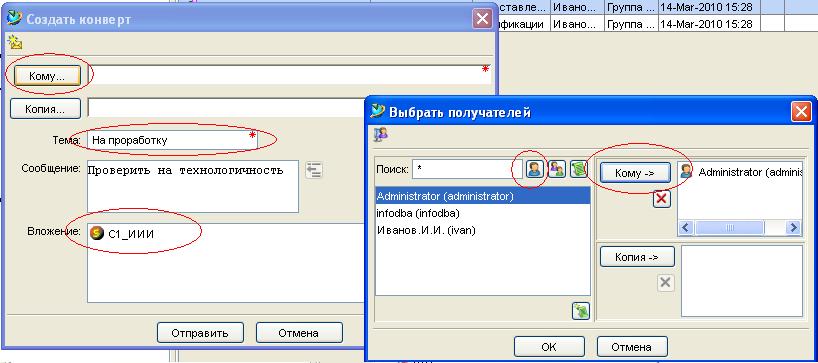The height and width of the screenshot is (363, 818).
Task: Close the Выбрать получателей dialog
Action: 800,112
